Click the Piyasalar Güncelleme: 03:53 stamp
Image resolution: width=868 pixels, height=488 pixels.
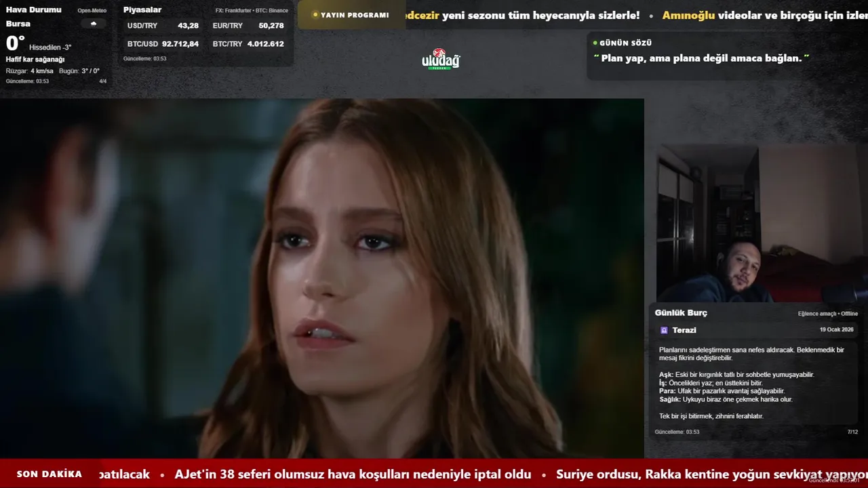coord(144,59)
